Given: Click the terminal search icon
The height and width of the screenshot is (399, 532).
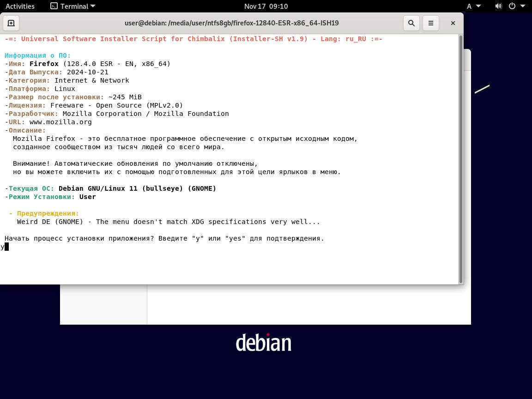Looking at the screenshot, I should click(411, 23).
